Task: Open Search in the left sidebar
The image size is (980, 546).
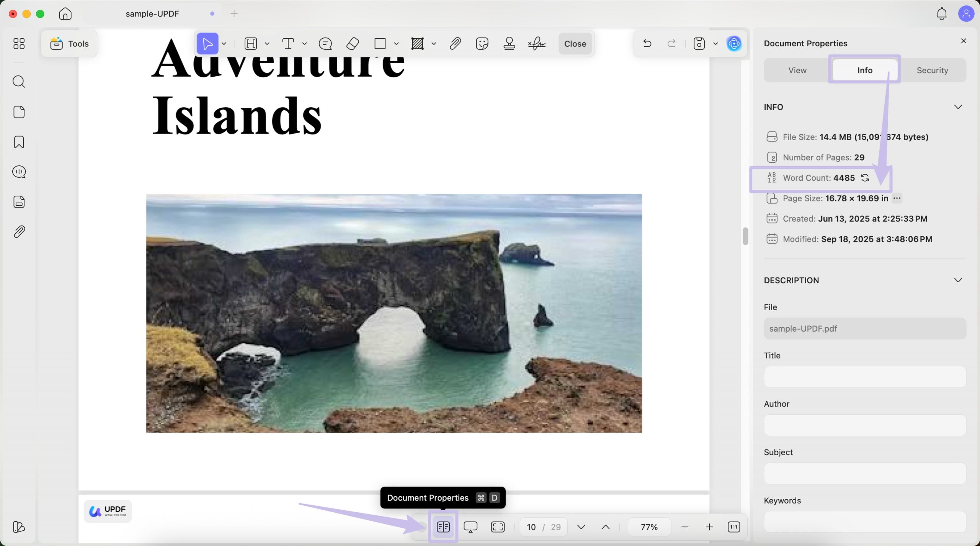Action: (x=18, y=81)
